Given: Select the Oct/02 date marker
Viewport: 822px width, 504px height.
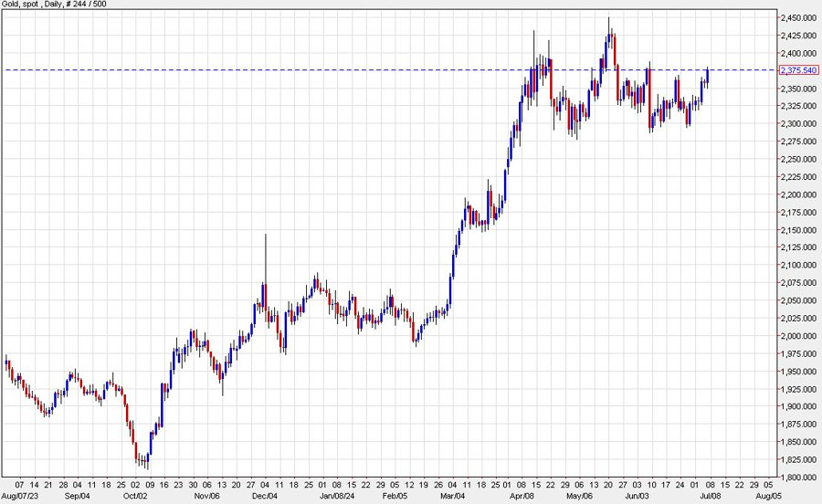Looking at the screenshot, I should tap(135, 496).
